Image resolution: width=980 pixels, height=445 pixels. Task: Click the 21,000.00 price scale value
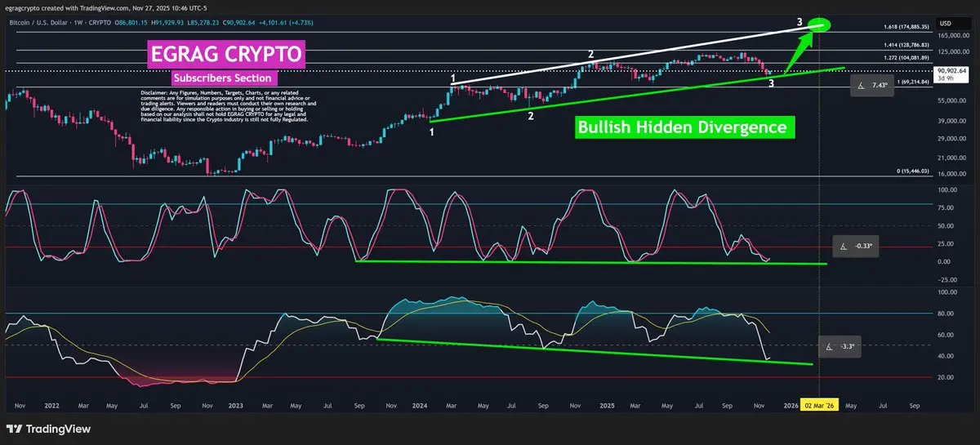[952, 158]
